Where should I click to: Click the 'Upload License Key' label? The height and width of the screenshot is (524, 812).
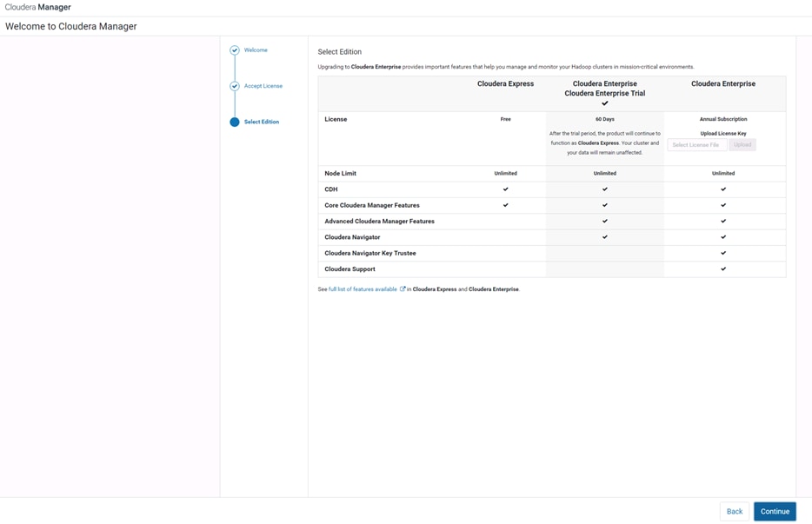723,134
